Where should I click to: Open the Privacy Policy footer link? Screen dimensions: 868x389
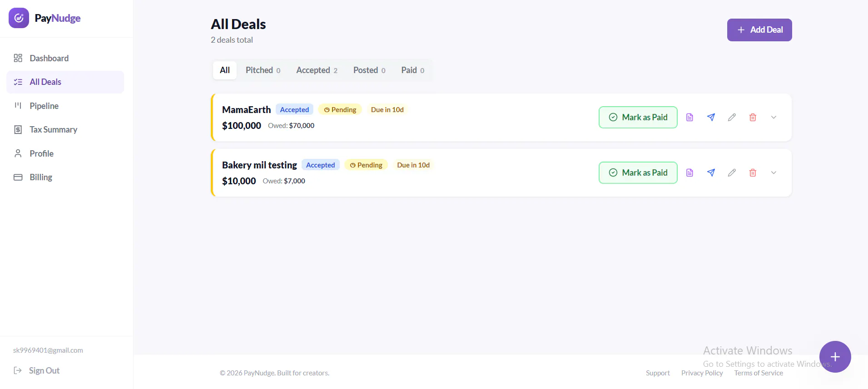[702, 373]
